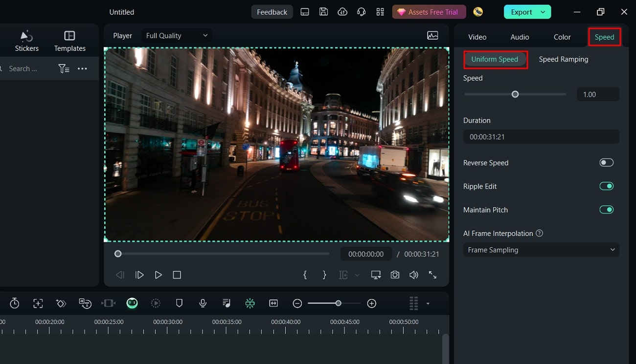Open the more options ellipsis menu
Screen dimensions: 636x364
tap(82, 69)
